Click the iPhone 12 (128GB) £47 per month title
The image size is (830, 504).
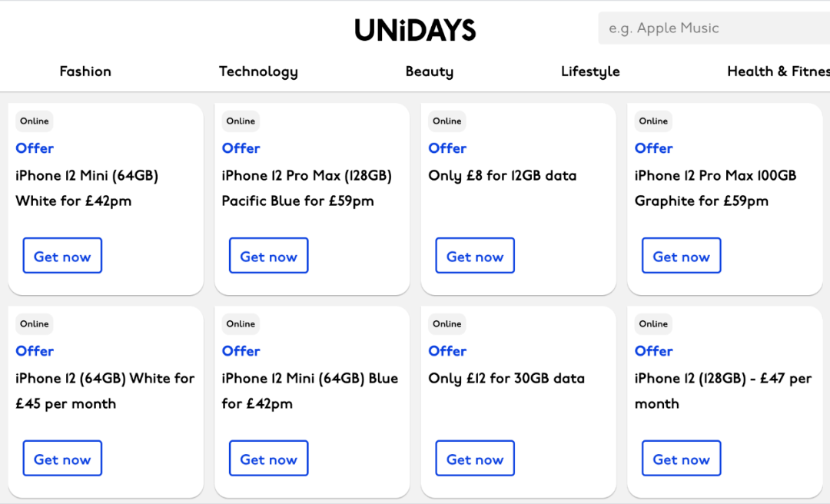[723, 391]
